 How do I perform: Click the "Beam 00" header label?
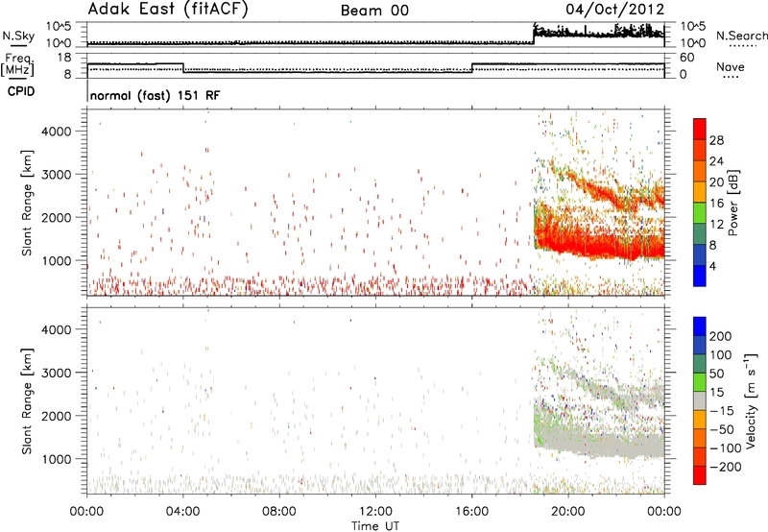pos(374,11)
